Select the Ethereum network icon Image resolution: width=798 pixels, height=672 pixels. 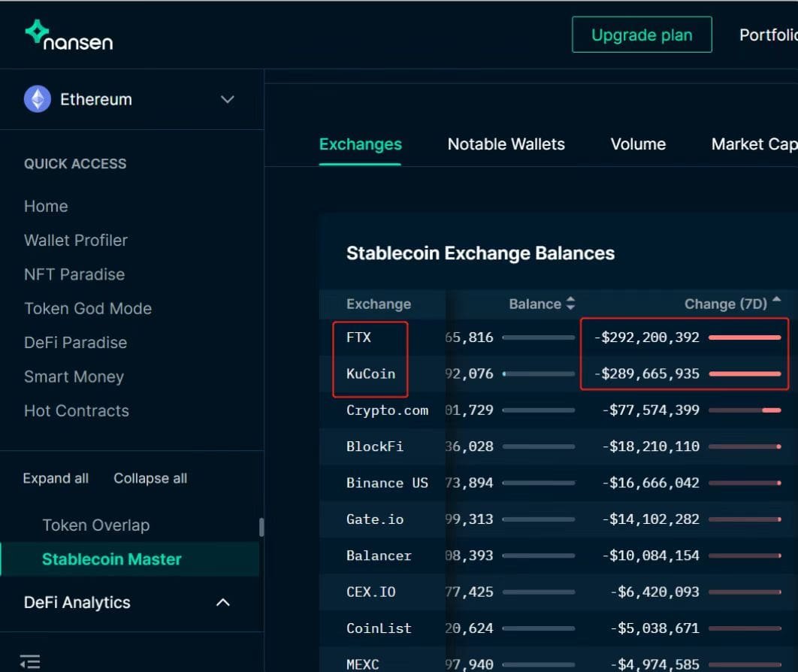(x=35, y=98)
